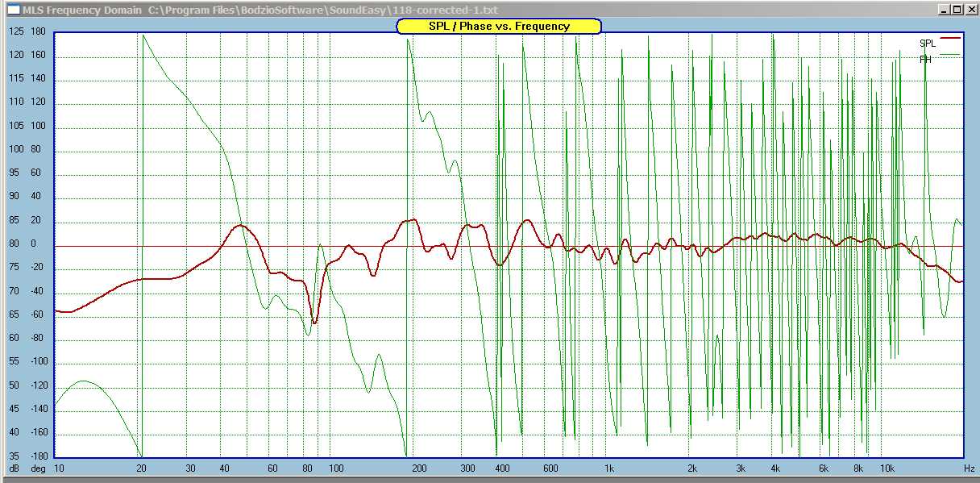Click the 600 frequency axis label
This screenshot has width=980, height=483.
click(550, 468)
